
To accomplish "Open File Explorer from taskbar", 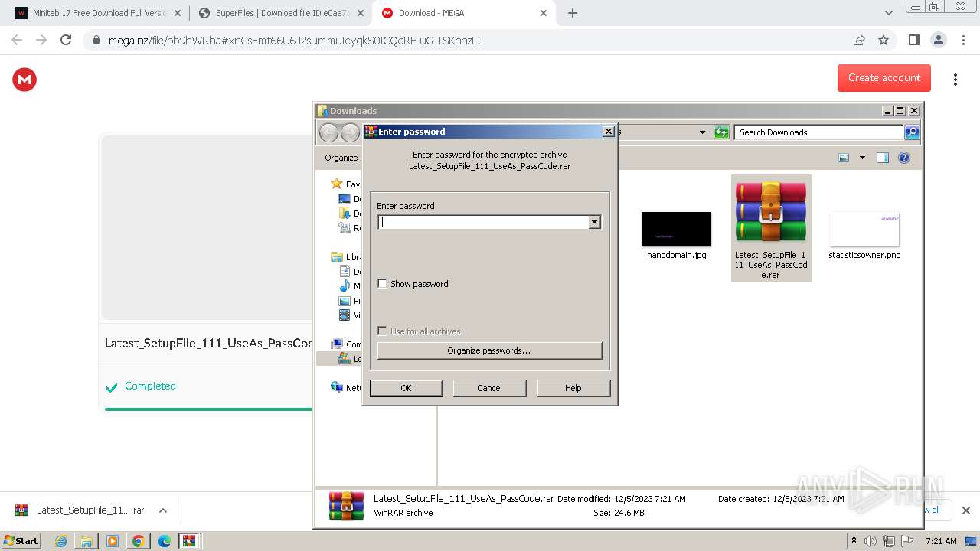I will coord(87,541).
